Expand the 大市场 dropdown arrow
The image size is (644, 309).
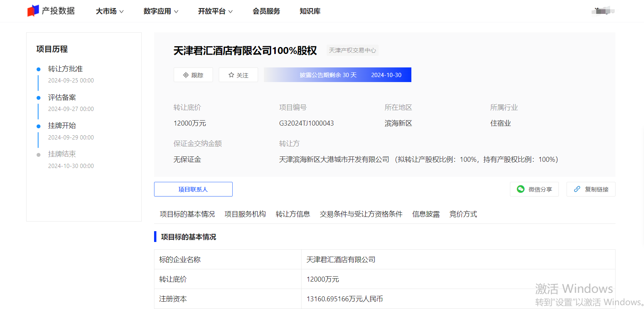pos(122,12)
